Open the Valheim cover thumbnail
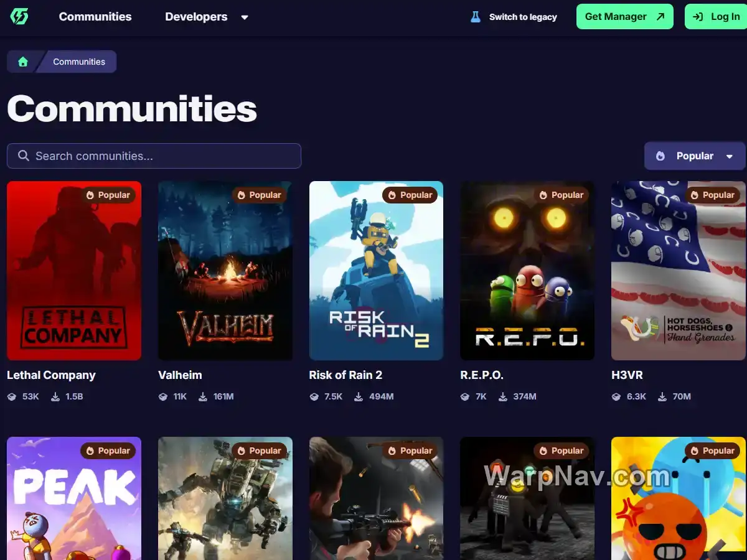747x560 pixels. tap(225, 271)
